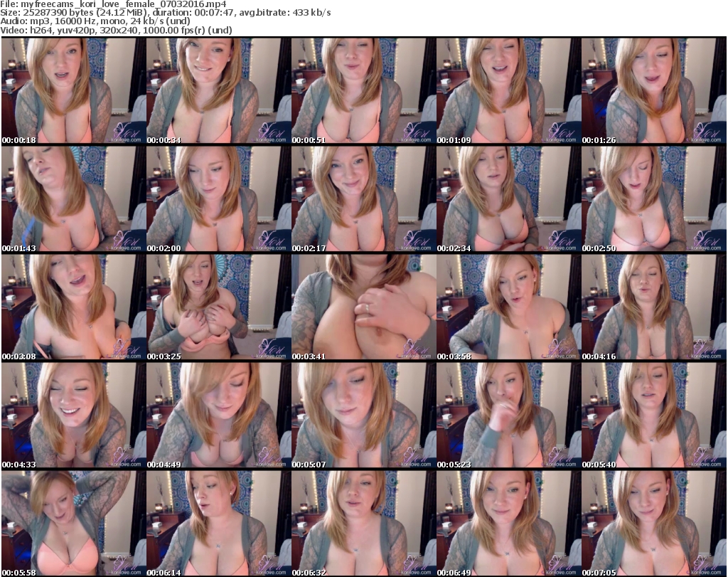Screen dimensions: 728x577
Task: Click the thumbnail at 00:01:26
Action: [653, 91]
